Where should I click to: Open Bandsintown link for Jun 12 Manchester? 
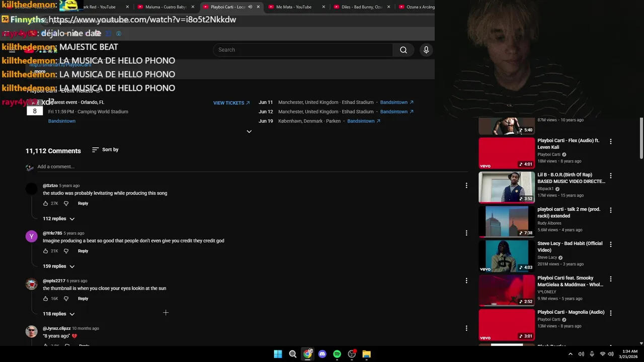(x=396, y=112)
